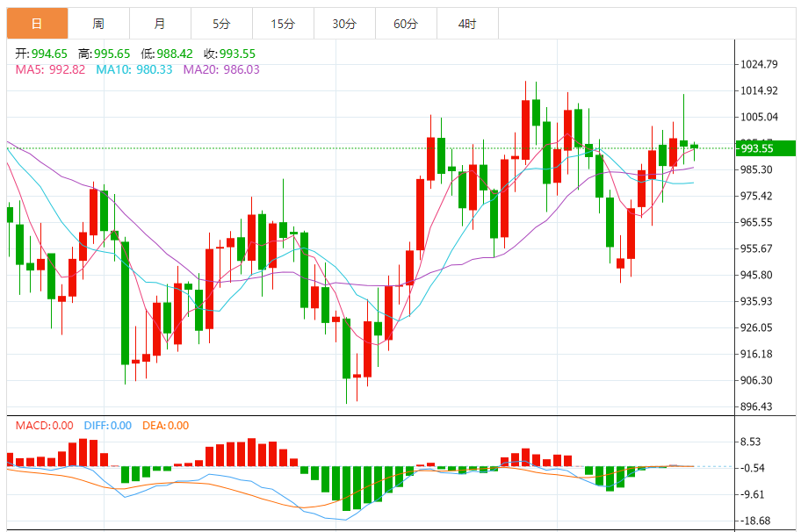Click the 965.55 price axis label
The height and width of the screenshot is (532, 801).
pyautogui.click(x=756, y=222)
